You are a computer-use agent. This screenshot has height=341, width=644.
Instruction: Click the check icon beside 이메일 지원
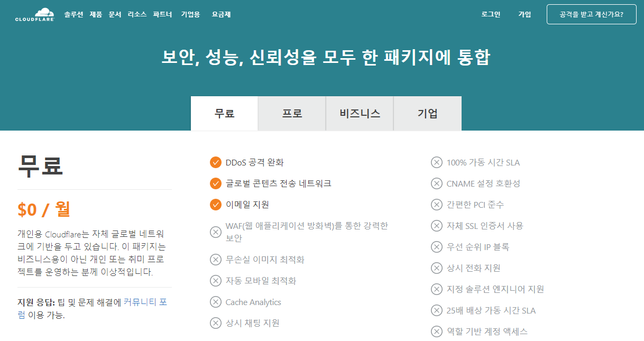(216, 205)
